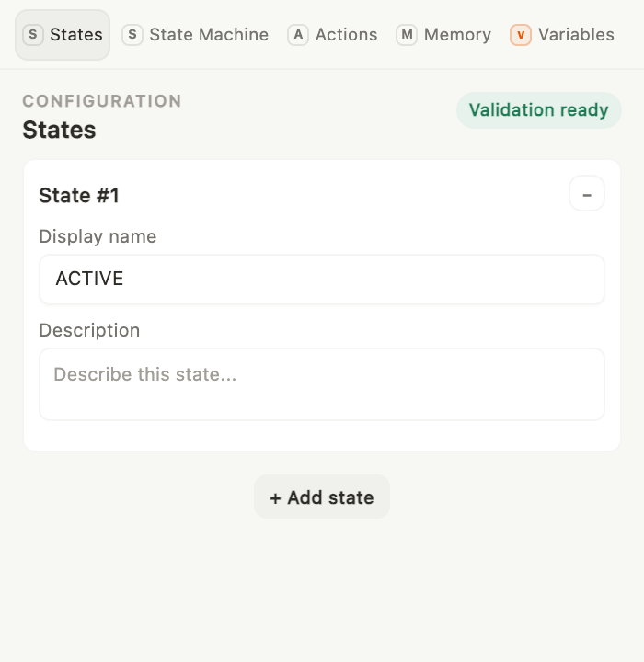Click the State #1 card heading
The width and height of the screenshot is (644, 662).
(x=79, y=196)
